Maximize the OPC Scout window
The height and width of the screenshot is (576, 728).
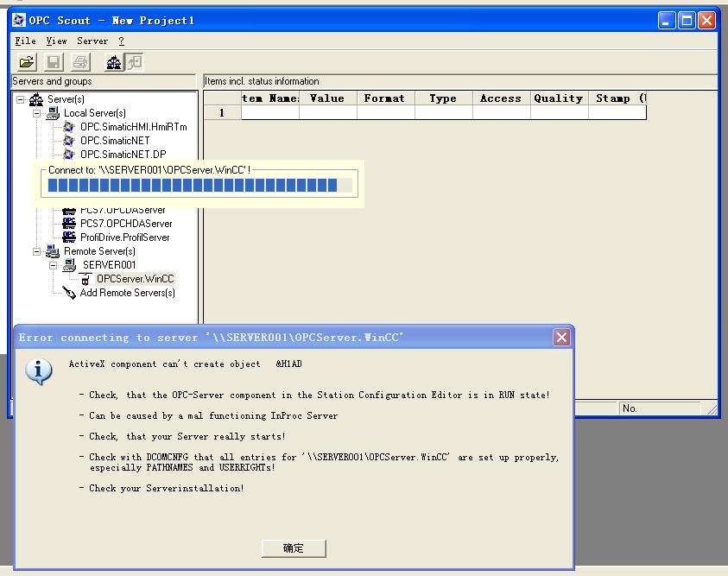tap(687, 21)
